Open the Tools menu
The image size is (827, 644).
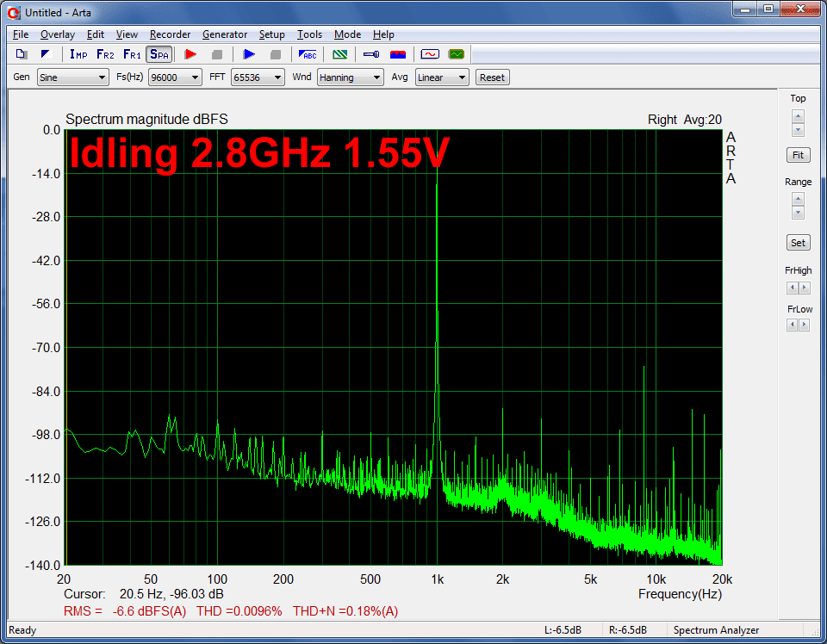[x=309, y=34]
